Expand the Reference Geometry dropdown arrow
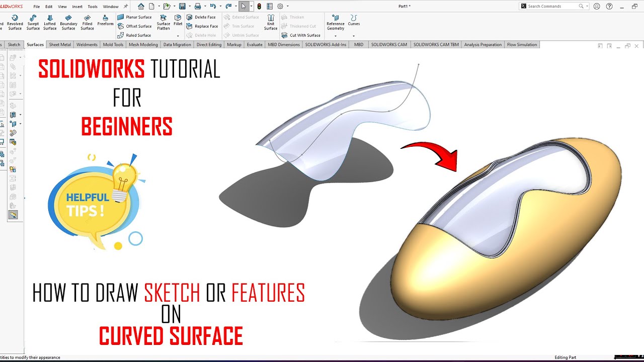The image size is (644, 362). coord(336,36)
